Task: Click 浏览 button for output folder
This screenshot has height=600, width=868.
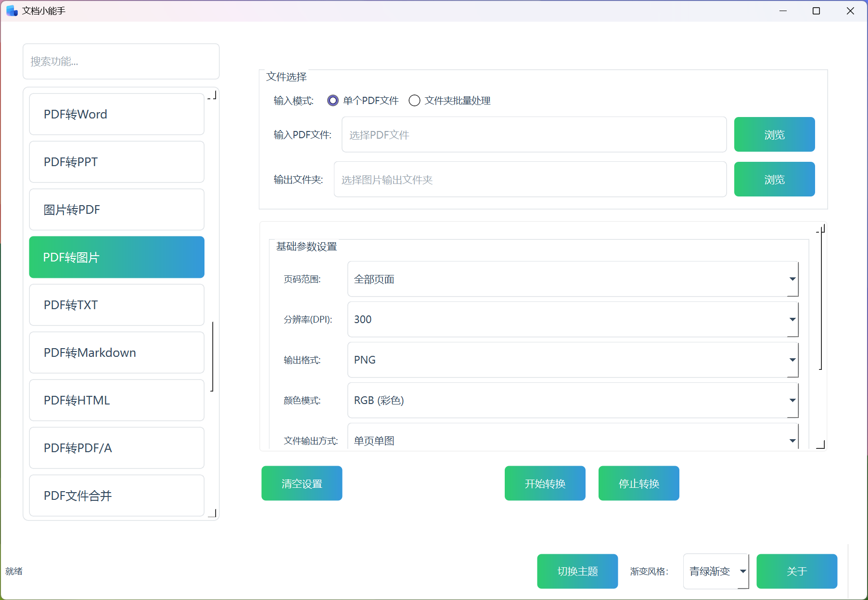Action: [x=774, y=180]
